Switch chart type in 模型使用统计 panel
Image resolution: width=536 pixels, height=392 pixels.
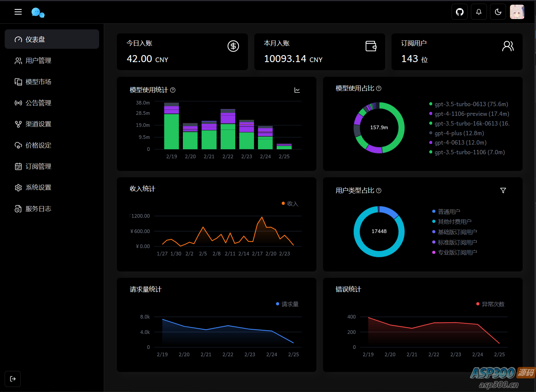pos(297,90)
